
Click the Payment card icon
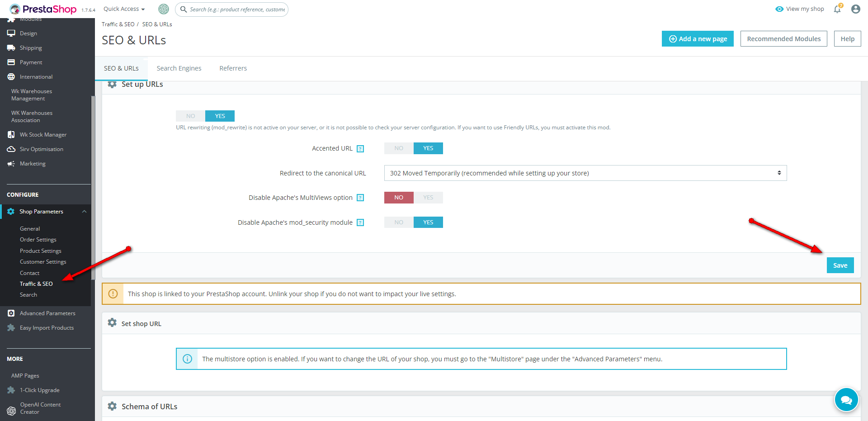(x=11, y=62)
